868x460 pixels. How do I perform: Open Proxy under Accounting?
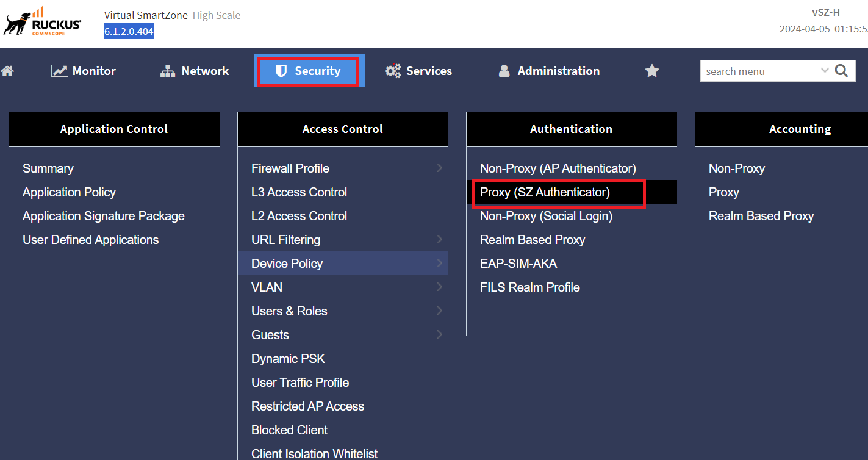tap(724, 192)
